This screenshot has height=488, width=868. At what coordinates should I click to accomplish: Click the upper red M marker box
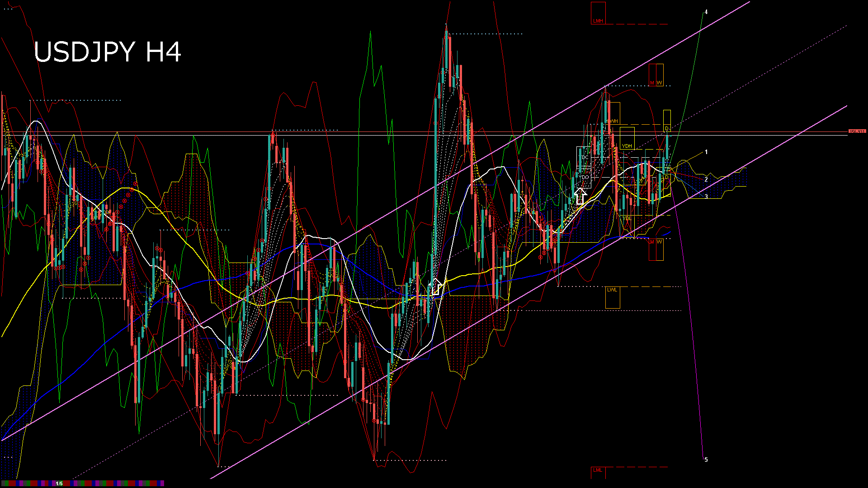[652, 75]
